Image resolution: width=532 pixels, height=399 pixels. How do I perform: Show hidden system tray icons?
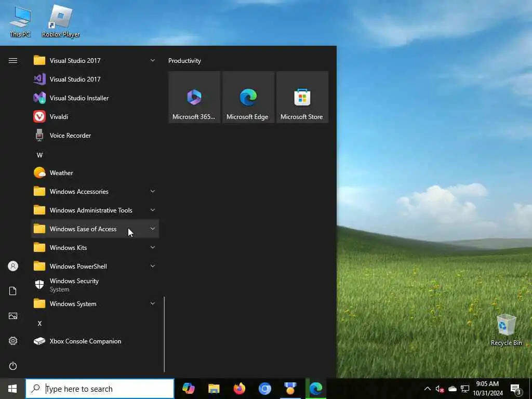coord(428,389)
